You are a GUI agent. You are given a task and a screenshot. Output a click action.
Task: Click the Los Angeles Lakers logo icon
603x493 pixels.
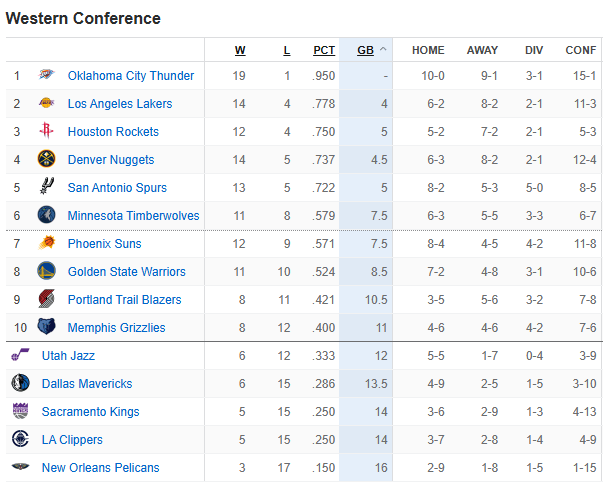[x=47, y=104]
